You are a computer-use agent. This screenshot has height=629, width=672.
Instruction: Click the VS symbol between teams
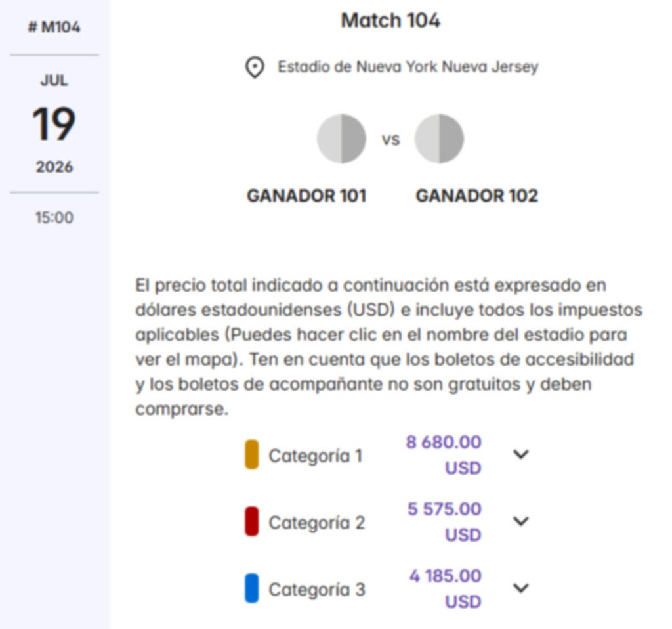click(390, 139)
